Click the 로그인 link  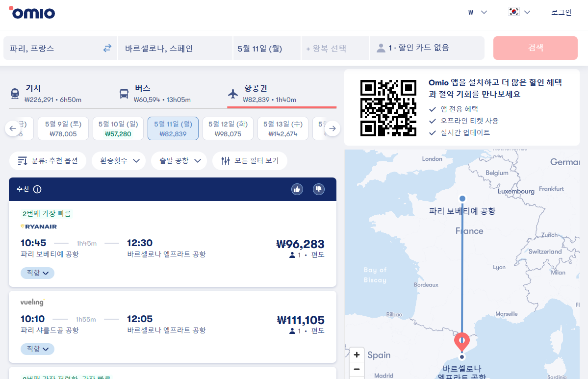[561, 12]
